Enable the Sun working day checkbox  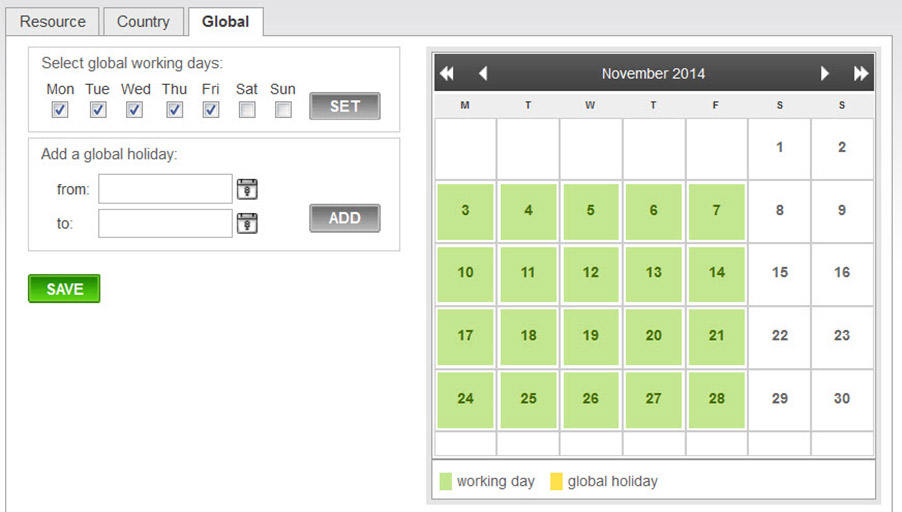(283, 109)
